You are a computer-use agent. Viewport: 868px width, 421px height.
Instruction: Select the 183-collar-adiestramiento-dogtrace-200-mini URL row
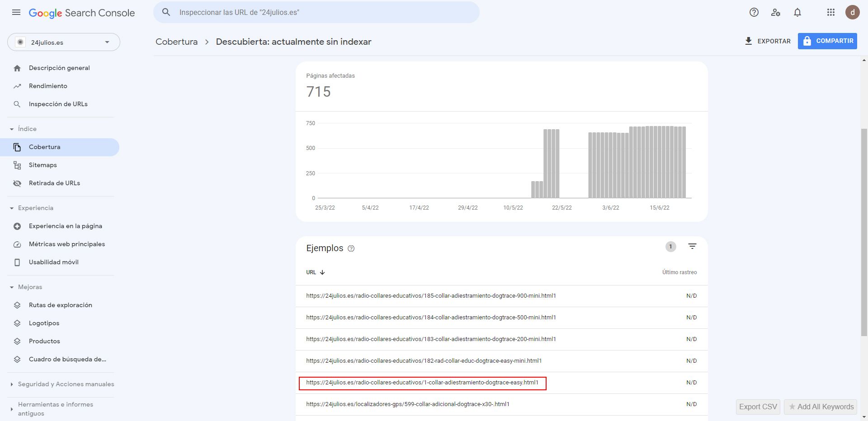tap(501, 339)
